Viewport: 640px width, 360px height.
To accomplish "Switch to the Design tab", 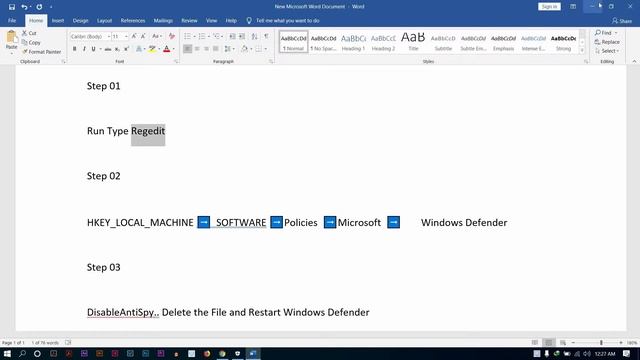I will [x=80, y=20].
